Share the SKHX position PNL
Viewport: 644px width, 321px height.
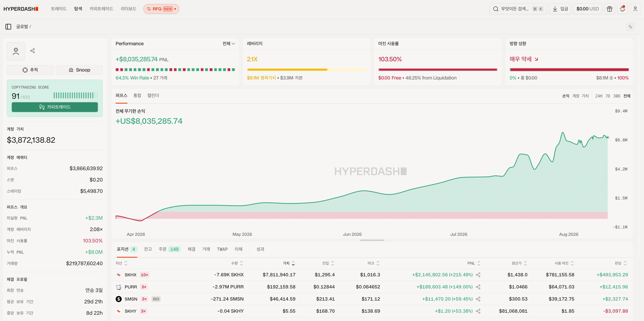pyautogui.click(x=478, y=275)
